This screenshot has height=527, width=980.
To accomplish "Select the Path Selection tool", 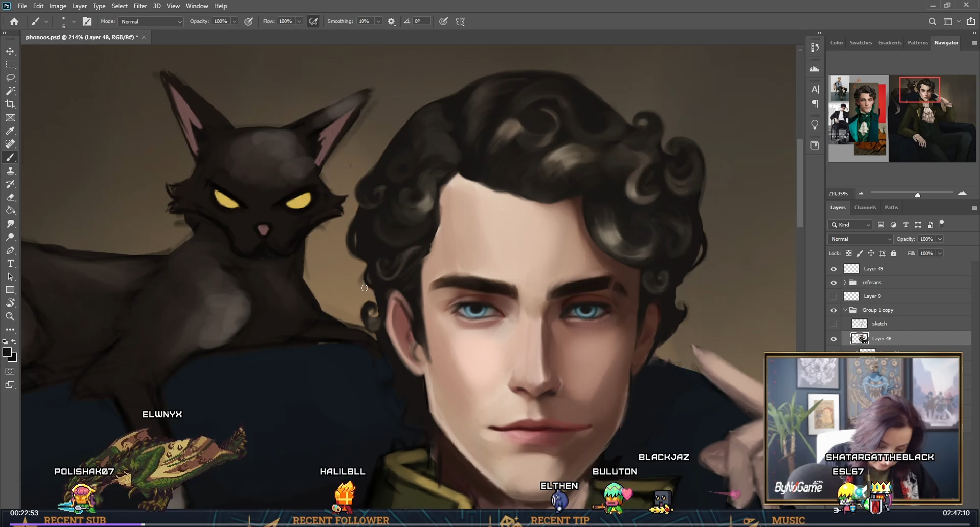I will pyautogui.click(x=10, y=277).
